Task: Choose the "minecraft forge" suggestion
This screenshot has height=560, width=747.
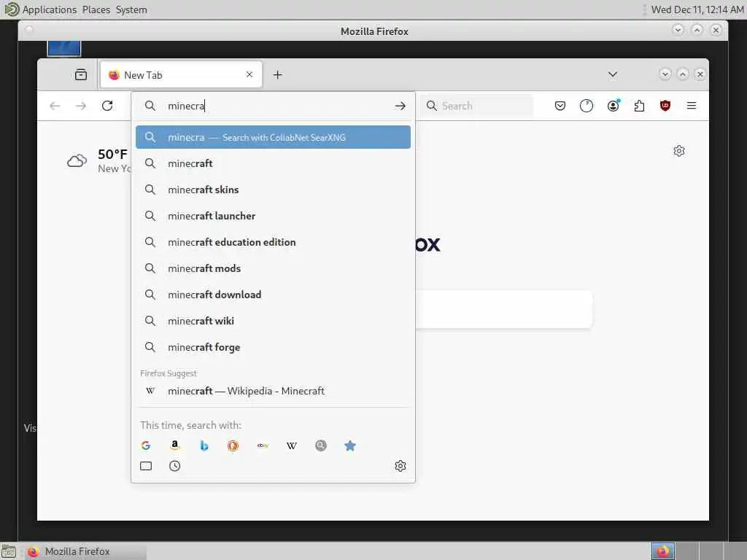Action: click(x=273, y=347)
